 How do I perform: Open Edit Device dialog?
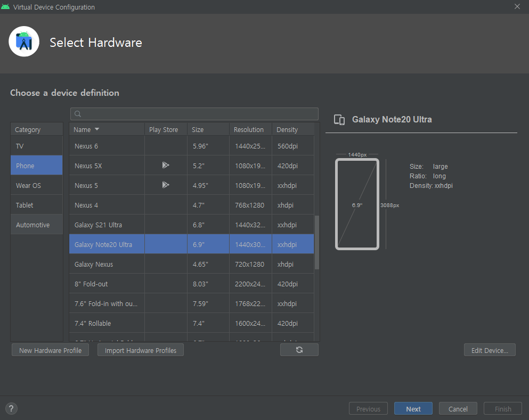pyautogui.click(x=490, y=350)
